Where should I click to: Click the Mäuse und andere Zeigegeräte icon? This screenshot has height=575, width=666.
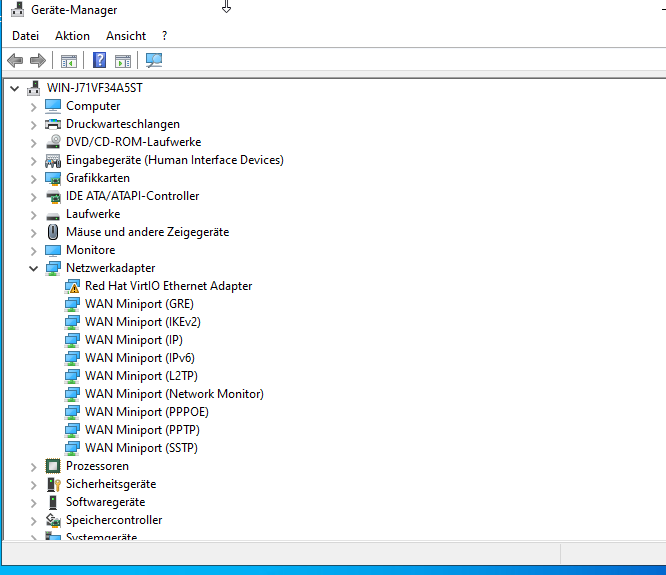[x=53, y=232]
